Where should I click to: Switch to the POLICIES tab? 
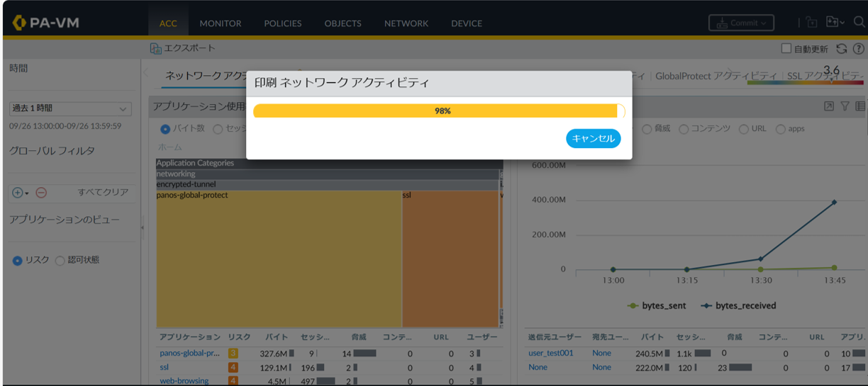tap(282, 23)
